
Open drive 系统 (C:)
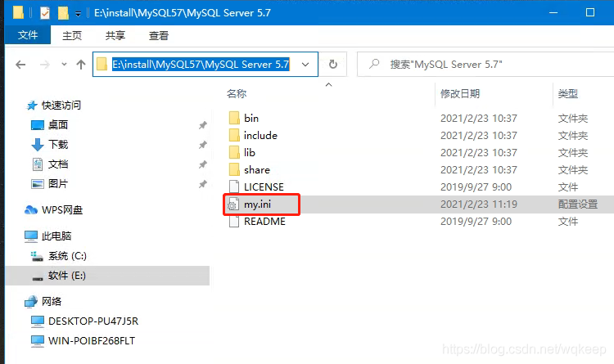pyautogui.click(x=67, y=256)
